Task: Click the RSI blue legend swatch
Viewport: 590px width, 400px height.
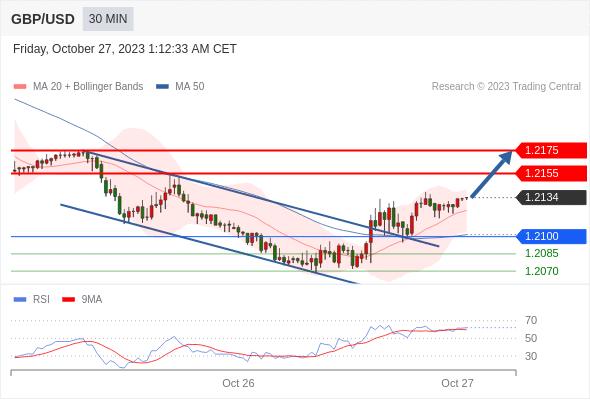Action: click(x=20, y=300)
